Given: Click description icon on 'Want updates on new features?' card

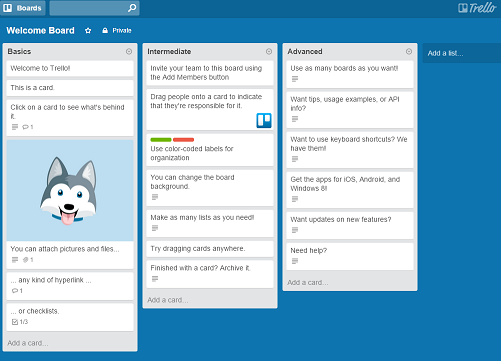Looking at the screenshot, I should tap(295, 230).
